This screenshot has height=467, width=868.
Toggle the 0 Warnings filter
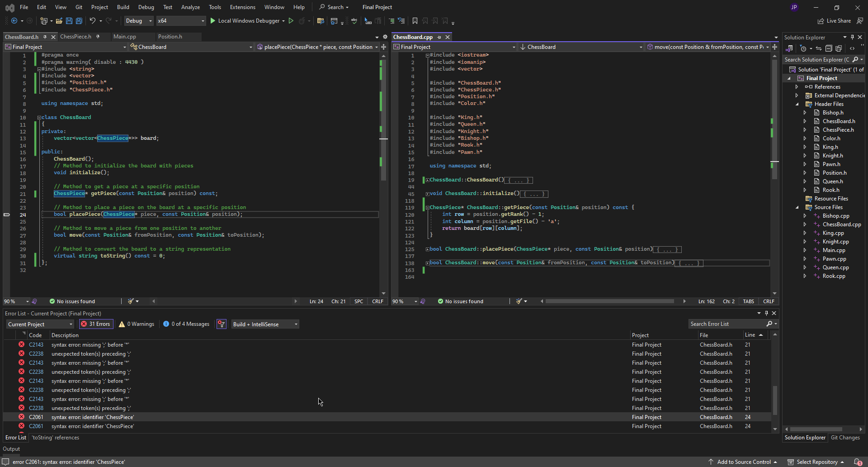[x=137, y=324]
